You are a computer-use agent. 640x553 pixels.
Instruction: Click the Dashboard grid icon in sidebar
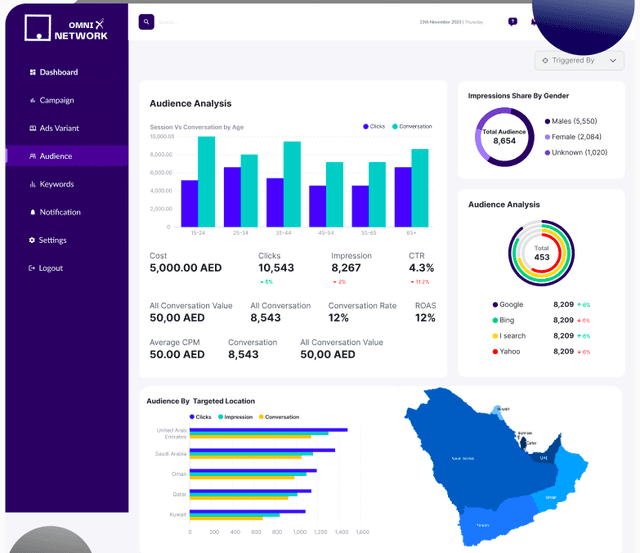coord(32,72)
